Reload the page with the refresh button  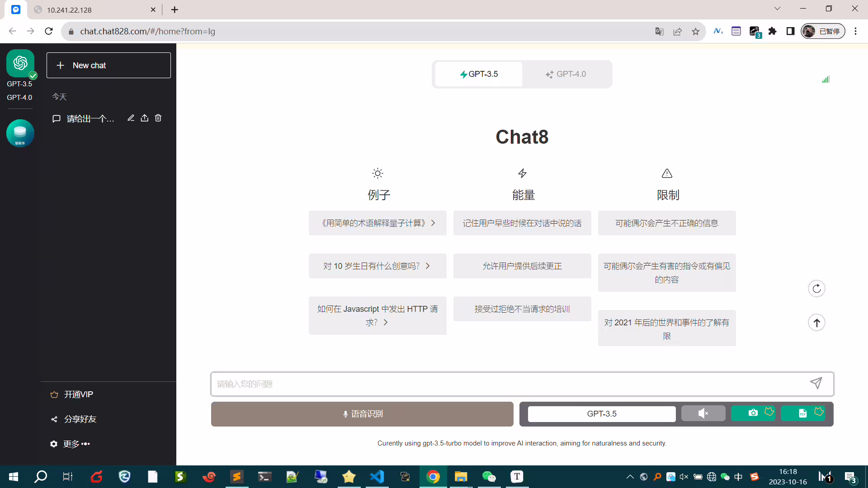pos(49,31)
